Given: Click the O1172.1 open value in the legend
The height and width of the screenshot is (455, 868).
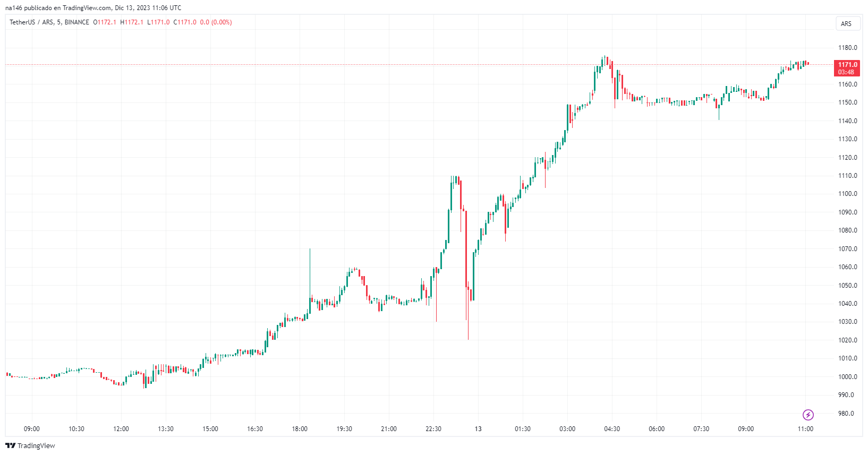Looking at the screenshot, I should (105, 22).
